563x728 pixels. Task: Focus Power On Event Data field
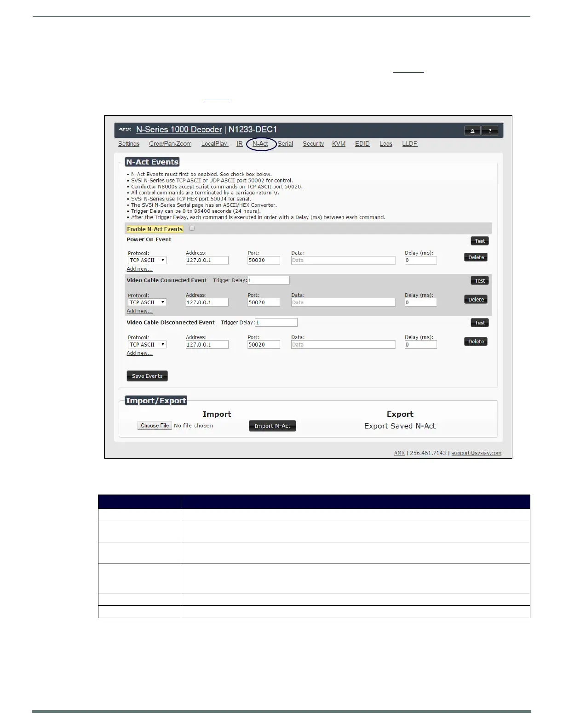coord(343,260)
